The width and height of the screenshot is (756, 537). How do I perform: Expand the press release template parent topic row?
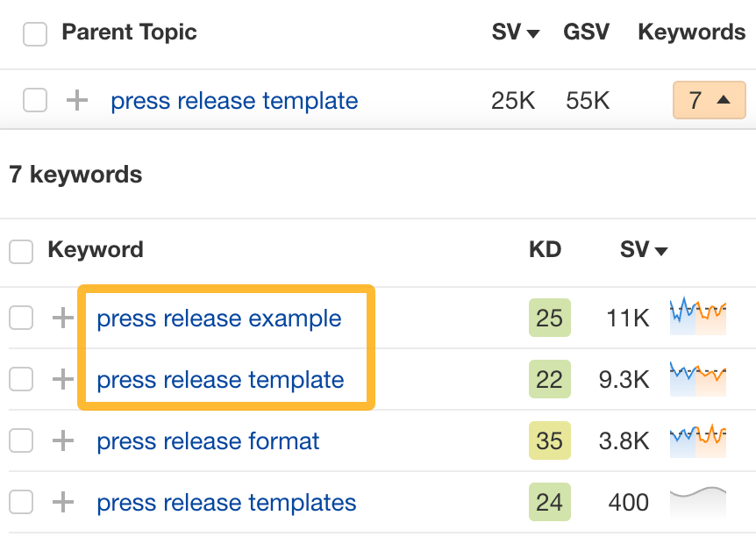point(76,100)
